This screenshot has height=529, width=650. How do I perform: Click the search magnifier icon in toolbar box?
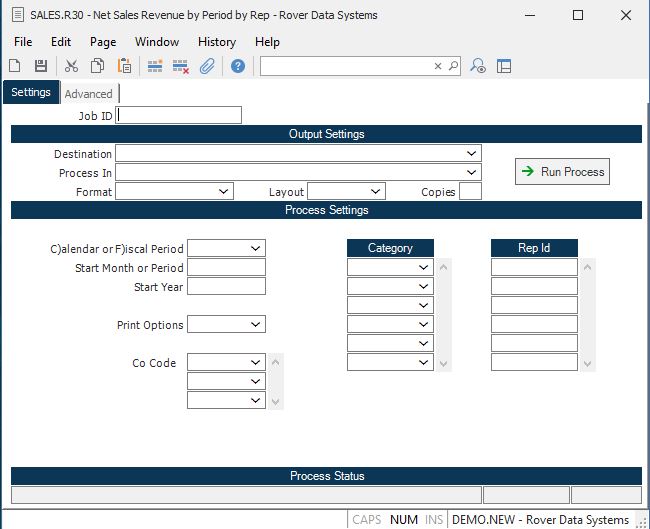[453, 66]
